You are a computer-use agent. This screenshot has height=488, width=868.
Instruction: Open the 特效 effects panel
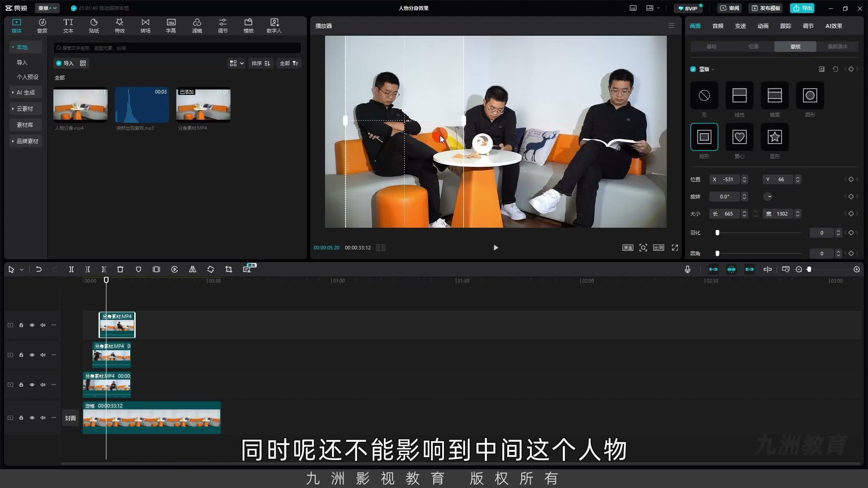tap(120, 26)
